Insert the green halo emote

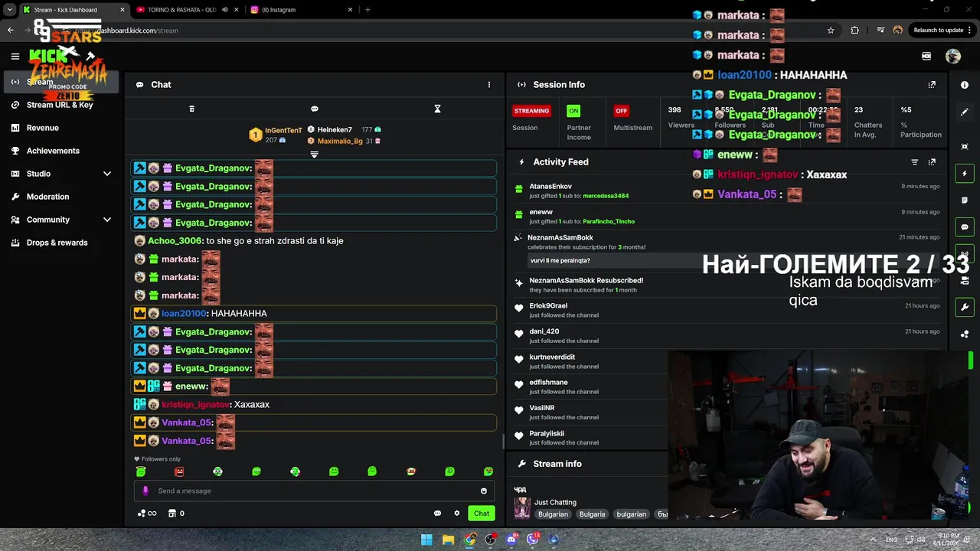pyautogui.click(x=141, y=471)
